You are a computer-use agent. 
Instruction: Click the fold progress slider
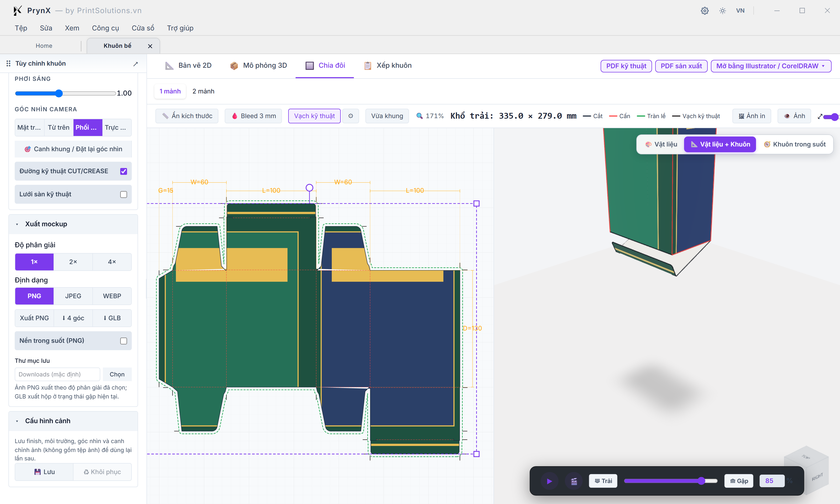671,481
